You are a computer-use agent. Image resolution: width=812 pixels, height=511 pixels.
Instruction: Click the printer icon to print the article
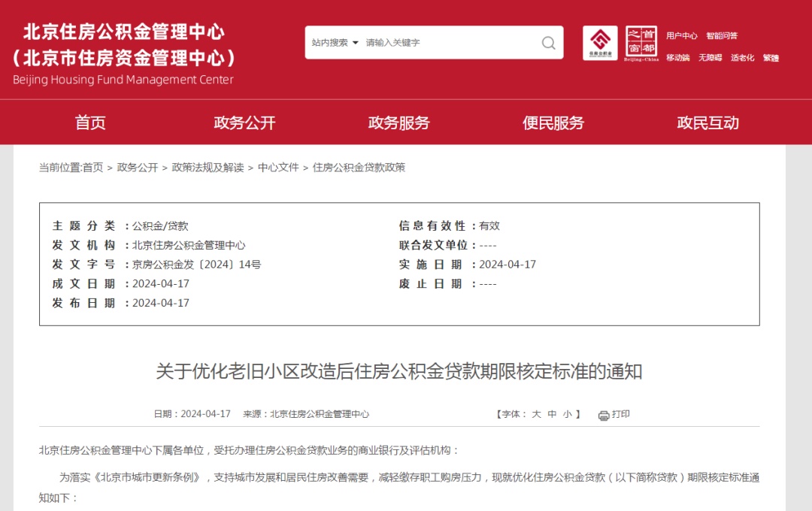click(x=602, y=414)
